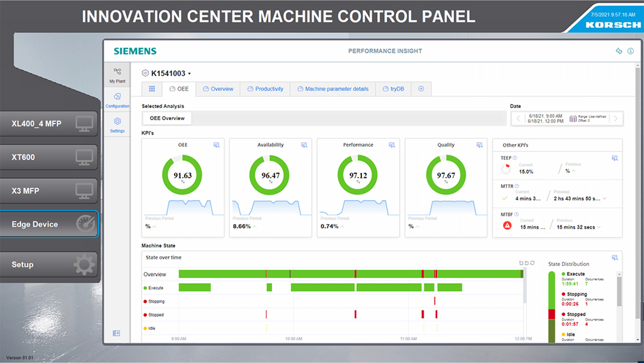Open the dashboard grid tab icon
The width and height of the screenshot is (644, 363).
coord(152,89)
